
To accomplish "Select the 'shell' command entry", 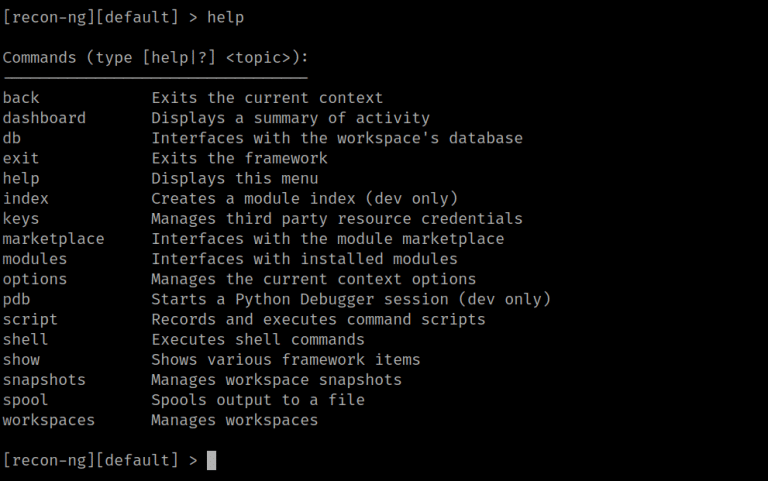I will click(x=25, y=339).
